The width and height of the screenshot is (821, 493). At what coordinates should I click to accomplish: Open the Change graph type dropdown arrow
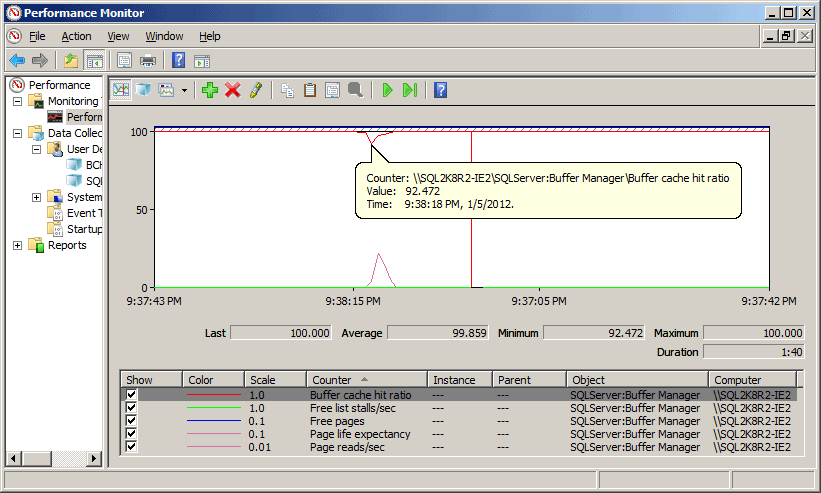click(x=185, y=91)
